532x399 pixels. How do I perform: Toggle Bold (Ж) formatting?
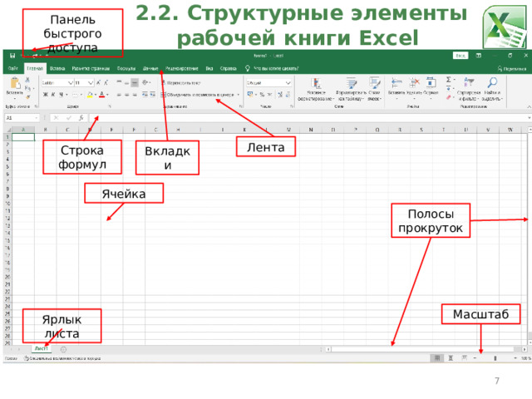(46, 95)
